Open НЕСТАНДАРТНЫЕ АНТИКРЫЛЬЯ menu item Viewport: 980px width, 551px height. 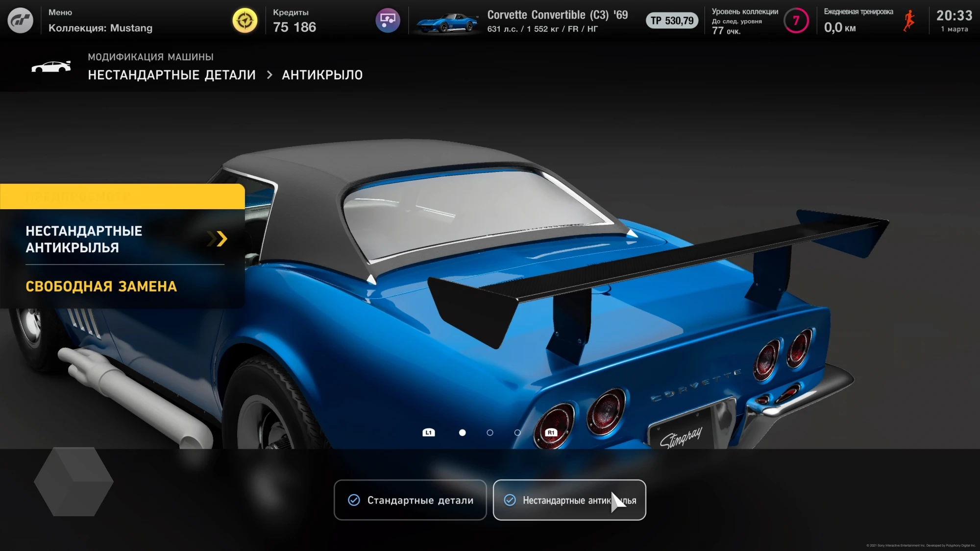point(122,239)
